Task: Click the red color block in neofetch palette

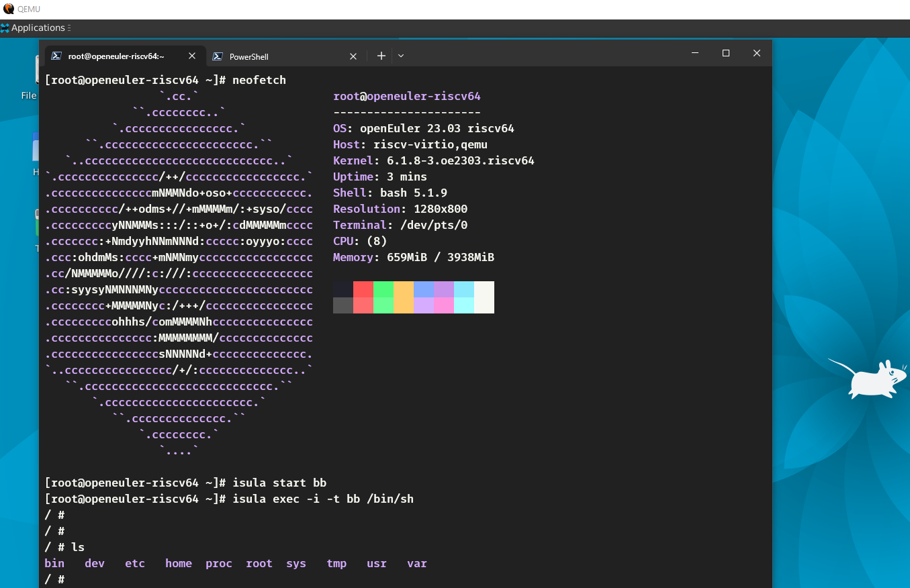Action: tap(363, 289)
